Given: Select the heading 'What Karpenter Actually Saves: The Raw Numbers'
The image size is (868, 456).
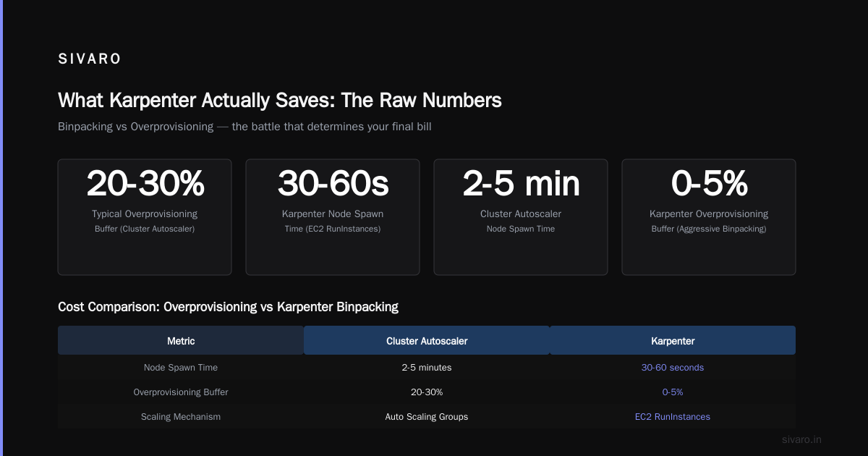Looking at the screenshot, I should click(x=280, y=100).
